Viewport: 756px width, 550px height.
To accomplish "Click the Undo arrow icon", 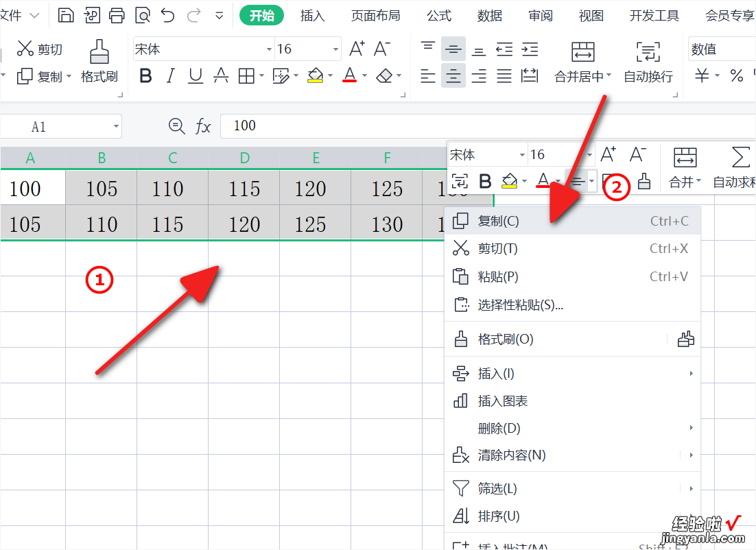I will pyautogui.click(x=168, y=15).
